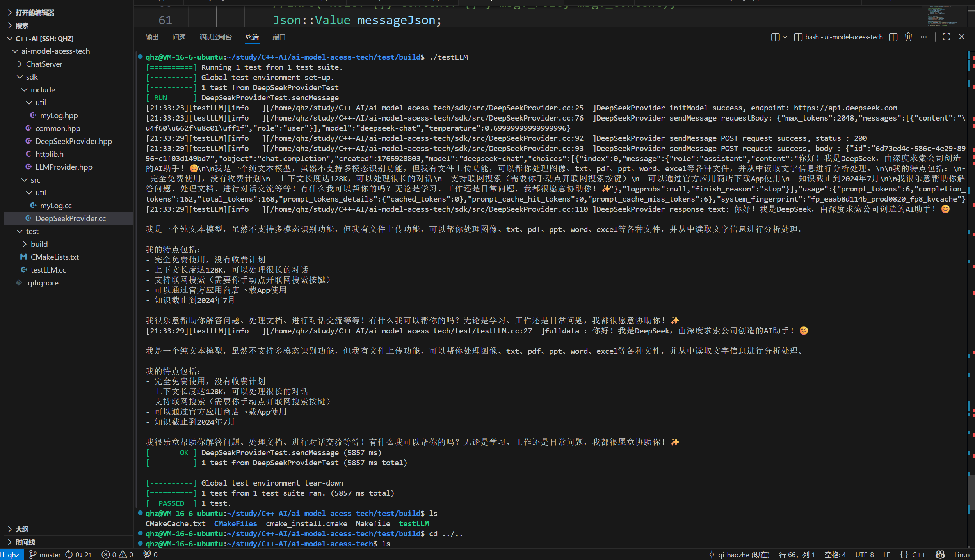Split the bash terminal
975x560 pixels.
[893, 37]
